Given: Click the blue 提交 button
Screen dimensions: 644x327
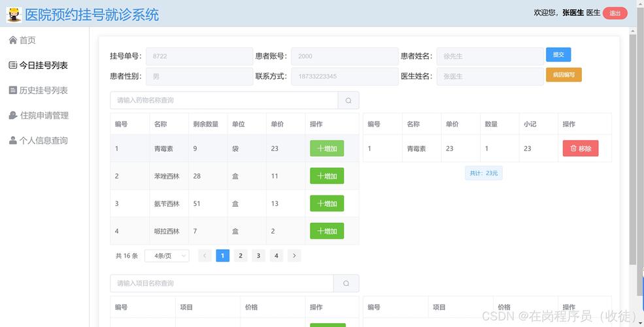Looking at the screenshot, I should coord(558,55).
